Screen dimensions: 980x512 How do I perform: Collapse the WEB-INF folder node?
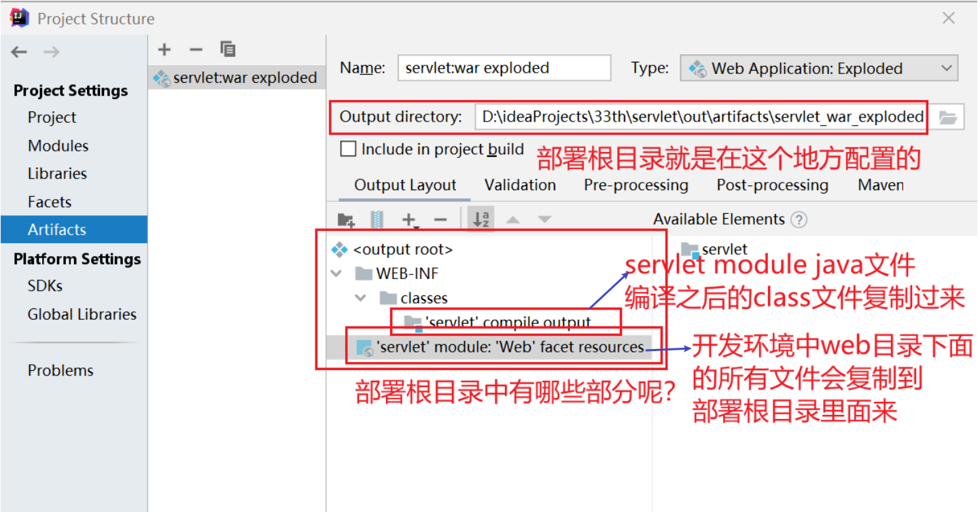click(x=335, y=274)
